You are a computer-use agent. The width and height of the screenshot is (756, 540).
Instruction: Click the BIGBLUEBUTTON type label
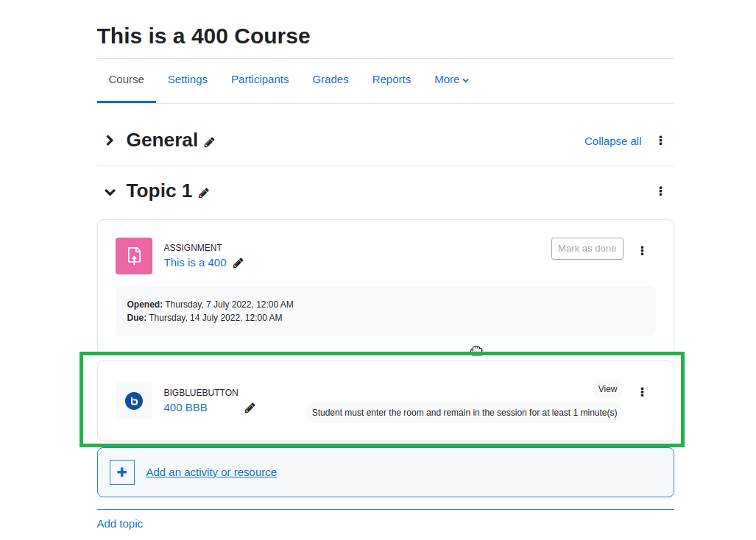click(x=201, y=393)
